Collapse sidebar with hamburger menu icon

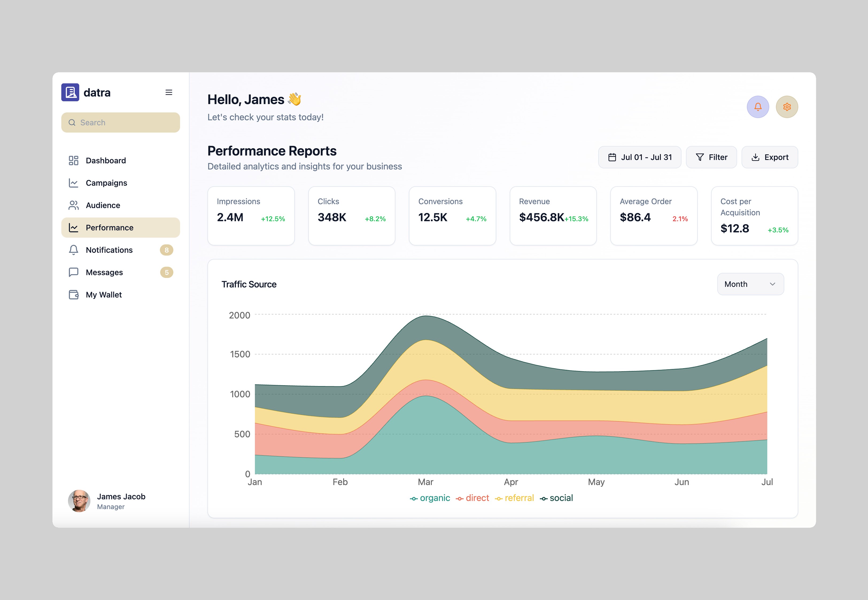click(169, 93)
